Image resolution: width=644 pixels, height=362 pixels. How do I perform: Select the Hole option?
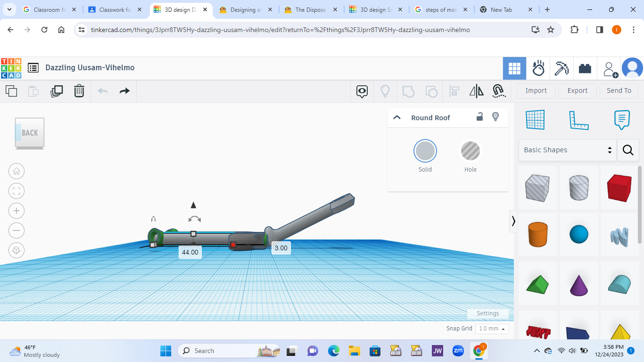click(x=471, y=151)
